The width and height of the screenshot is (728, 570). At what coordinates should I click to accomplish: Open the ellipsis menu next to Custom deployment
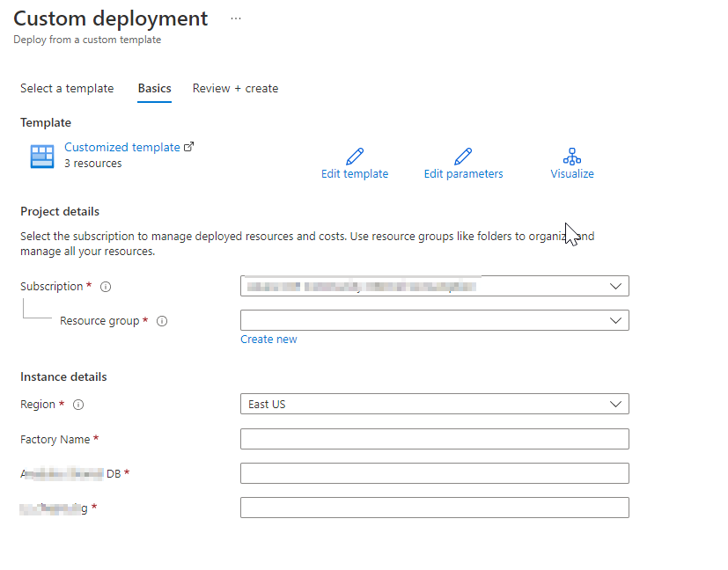point(234,18)
